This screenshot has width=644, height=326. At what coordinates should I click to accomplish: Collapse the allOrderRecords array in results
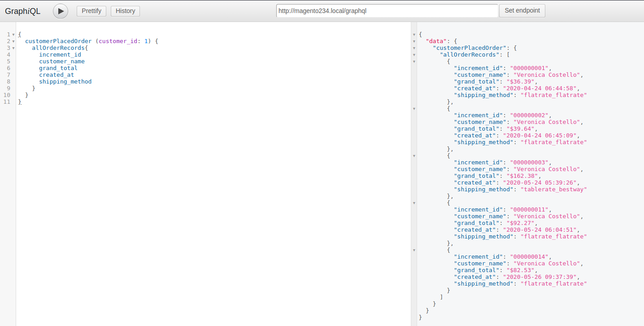[x=414, y=54]
